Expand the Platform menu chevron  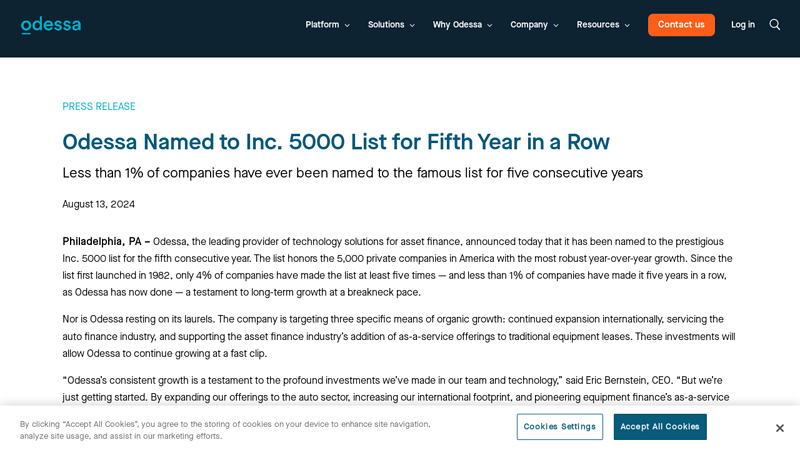coord(347,26)
